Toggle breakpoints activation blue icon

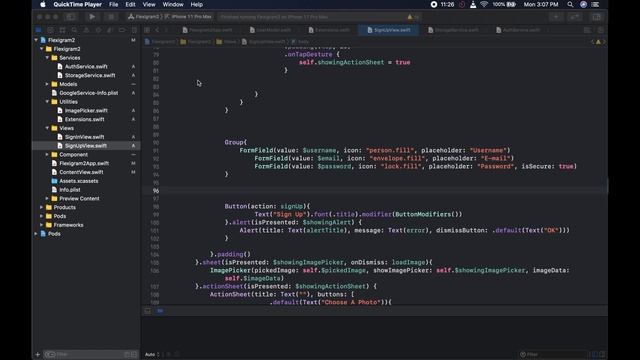click(160, 311)
